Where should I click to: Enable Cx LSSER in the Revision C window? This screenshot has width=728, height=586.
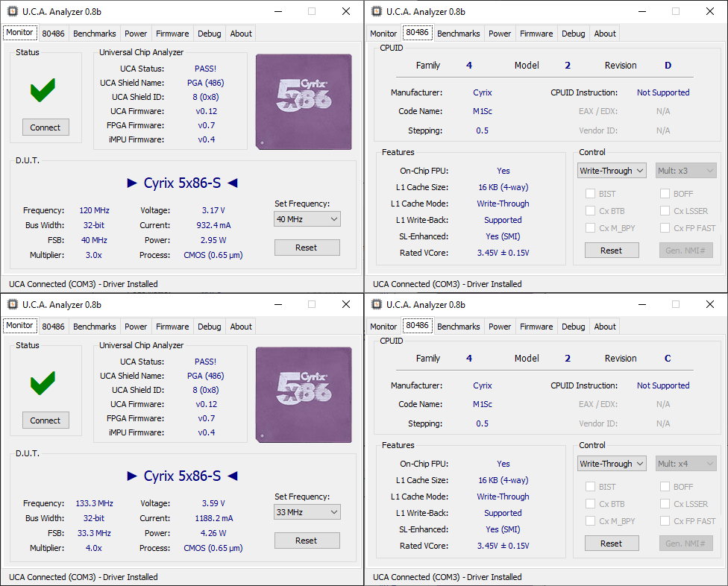click(x=665, y=503)
